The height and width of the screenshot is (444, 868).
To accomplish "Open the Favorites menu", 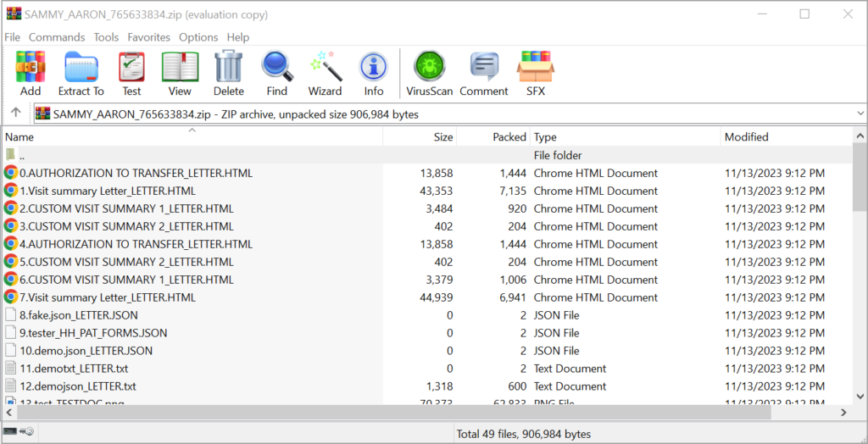I will [x=148, y=37].
